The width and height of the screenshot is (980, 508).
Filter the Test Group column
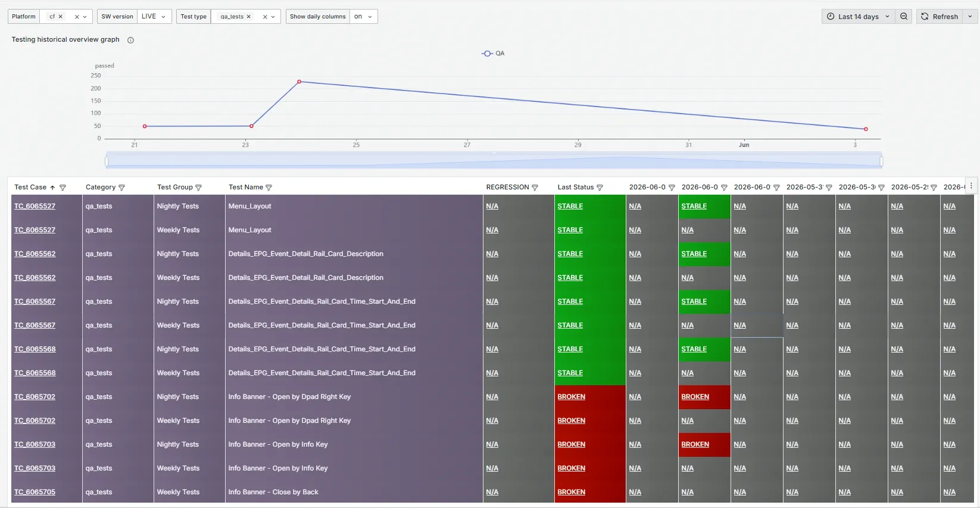point(198,188)
